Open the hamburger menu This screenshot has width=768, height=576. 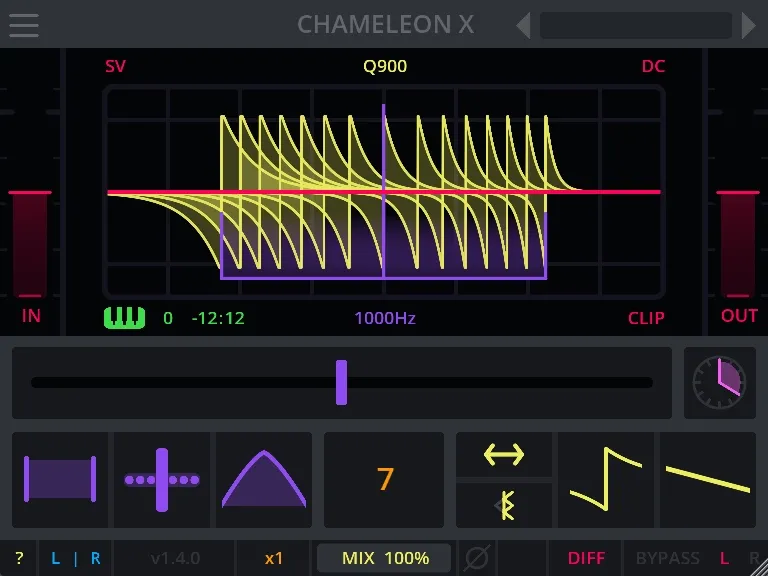(x=24, y=25)
